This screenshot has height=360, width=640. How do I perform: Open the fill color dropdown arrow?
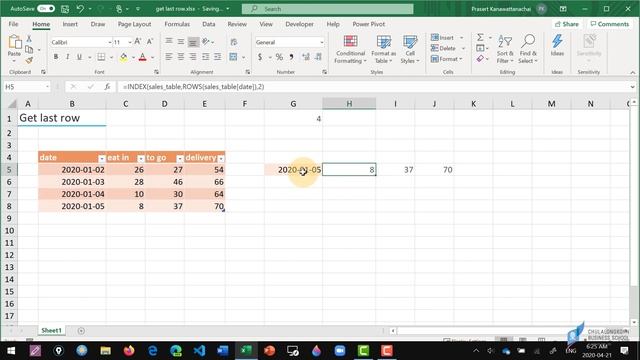[133, 58]
